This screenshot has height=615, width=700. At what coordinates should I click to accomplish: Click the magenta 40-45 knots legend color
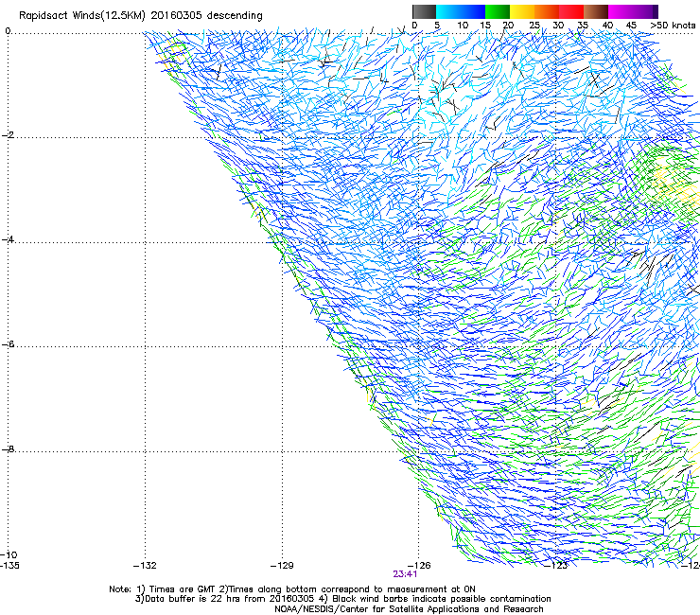pos(621,11)
